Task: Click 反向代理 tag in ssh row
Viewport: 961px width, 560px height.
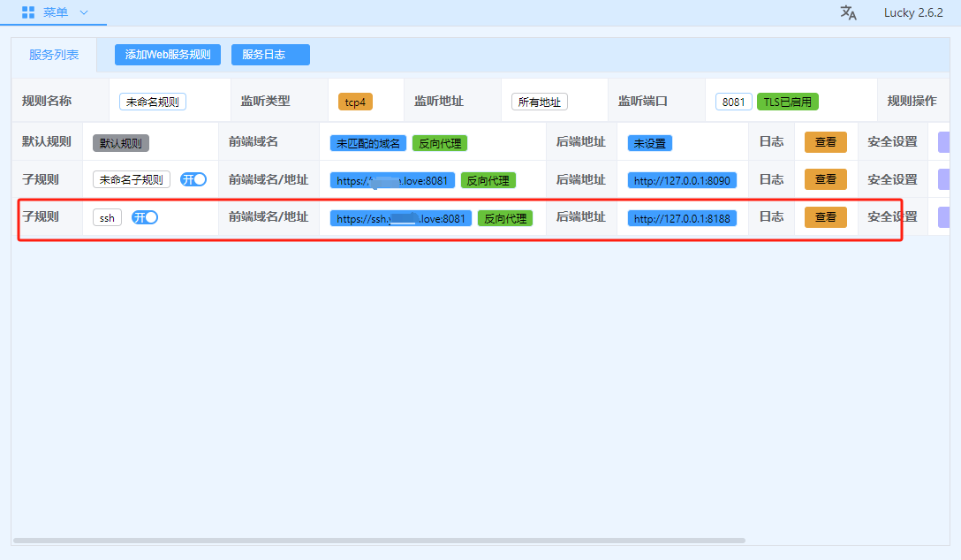Action: click(x=505, y=219)
